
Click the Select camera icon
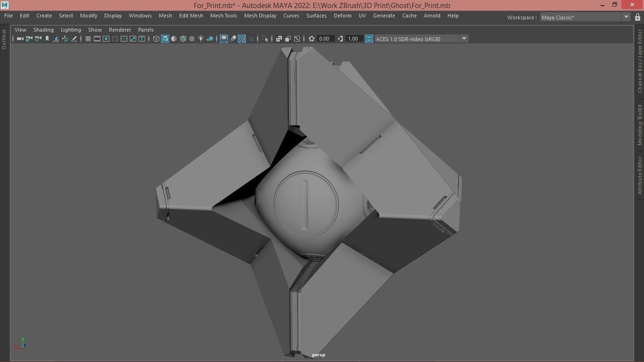click(x=20, y=39)
